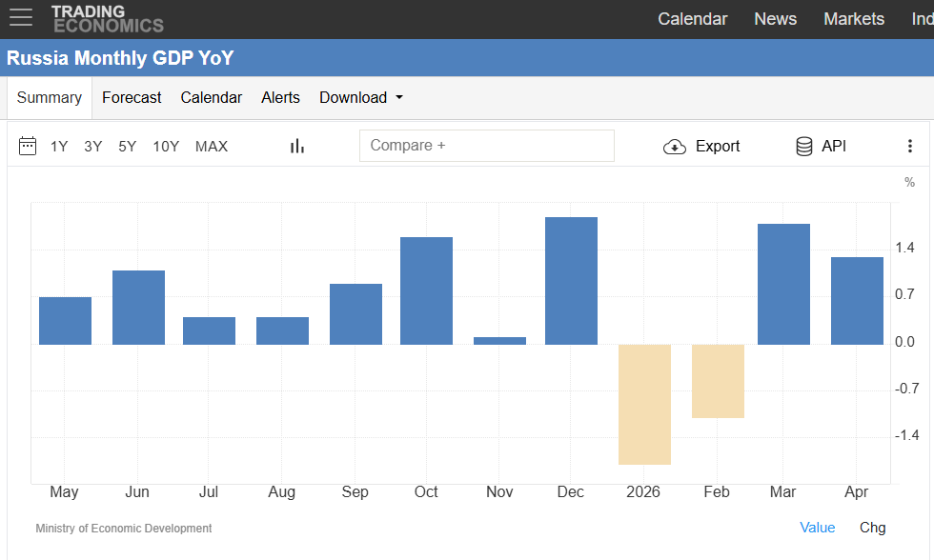Click the % unit label

pyautogui.click(x=909, y=183)
